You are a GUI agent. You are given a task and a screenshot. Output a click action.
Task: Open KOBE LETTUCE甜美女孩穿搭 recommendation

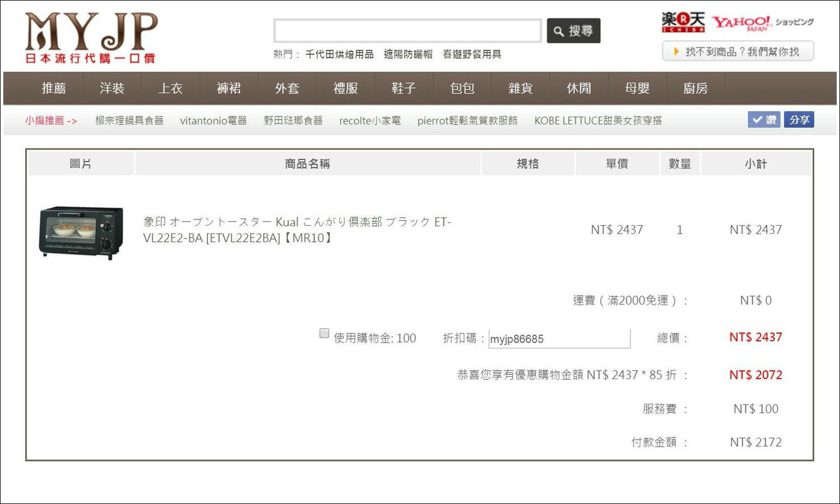pyautogui.click(x=598, y=120)
